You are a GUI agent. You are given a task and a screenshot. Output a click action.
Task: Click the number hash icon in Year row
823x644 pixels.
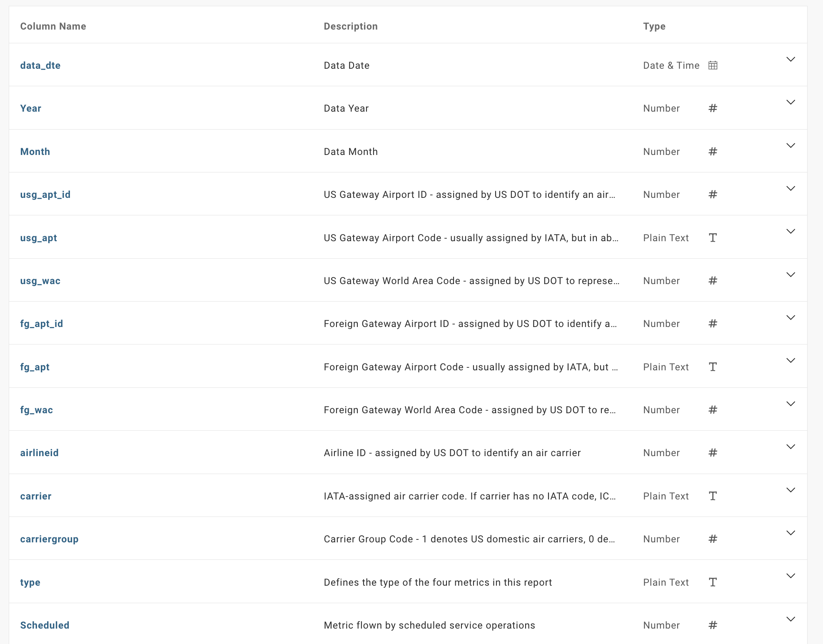[x=713, y=108]
